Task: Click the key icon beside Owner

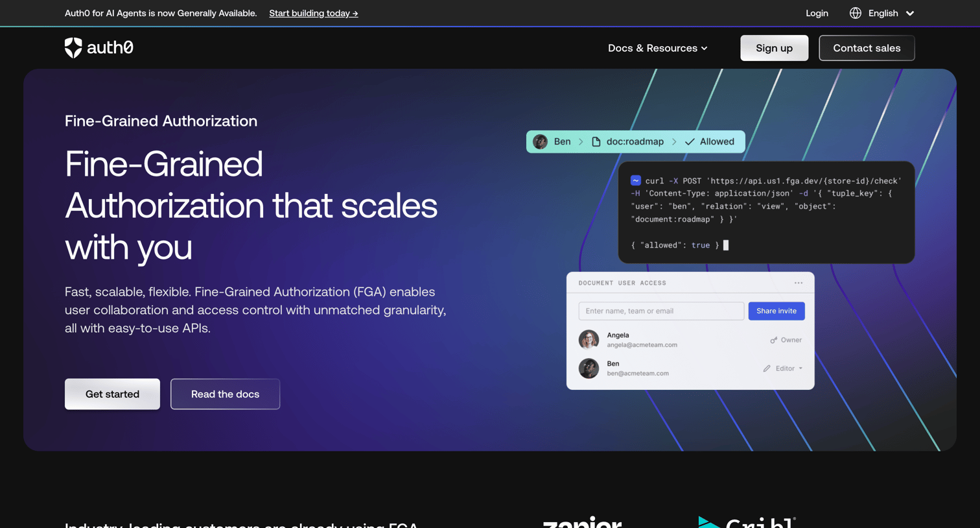Action: 773,340
